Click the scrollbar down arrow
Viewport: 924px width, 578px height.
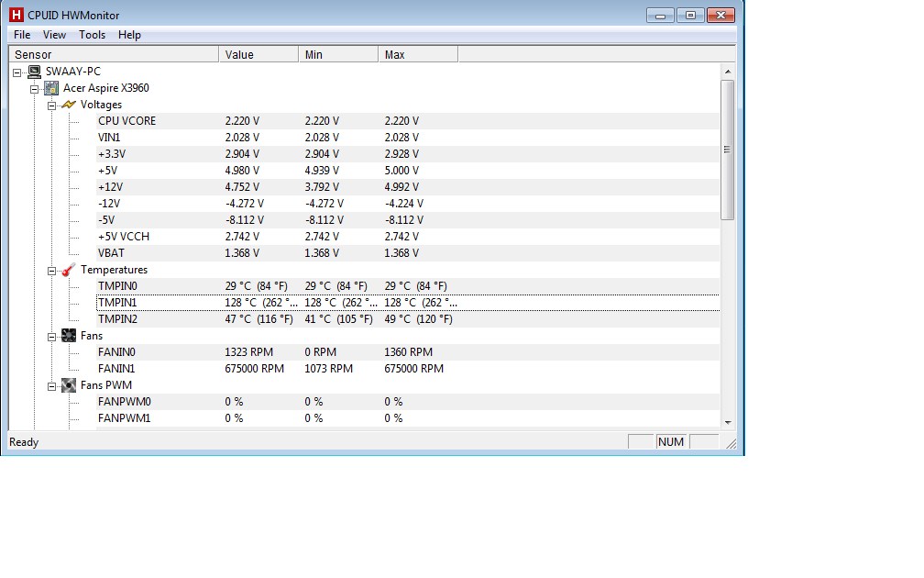728,422
